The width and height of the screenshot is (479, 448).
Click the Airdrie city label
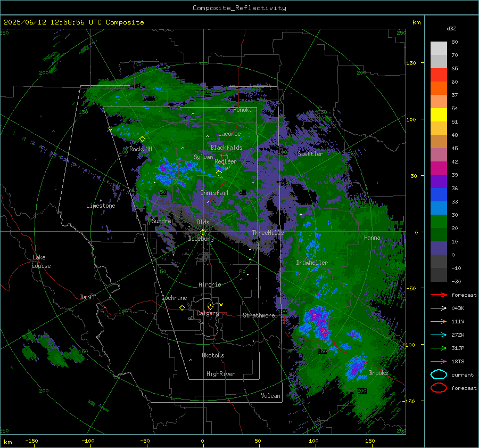(x=210, y=284)
